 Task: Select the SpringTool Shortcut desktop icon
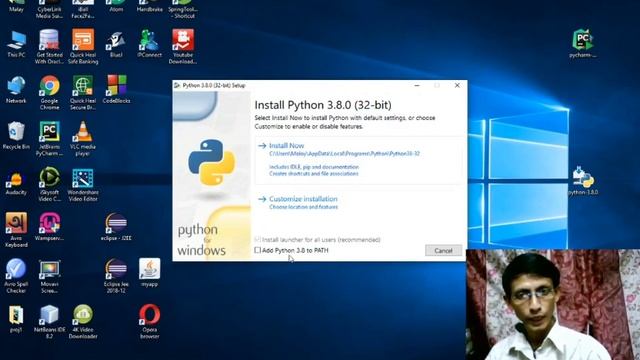tap(182, 9)
